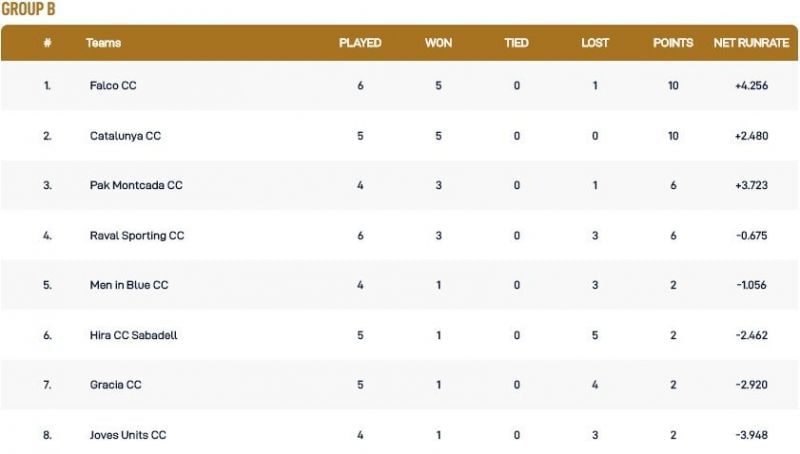Select Joves Units CC's -3.948 net runrate

click(749, 435)
